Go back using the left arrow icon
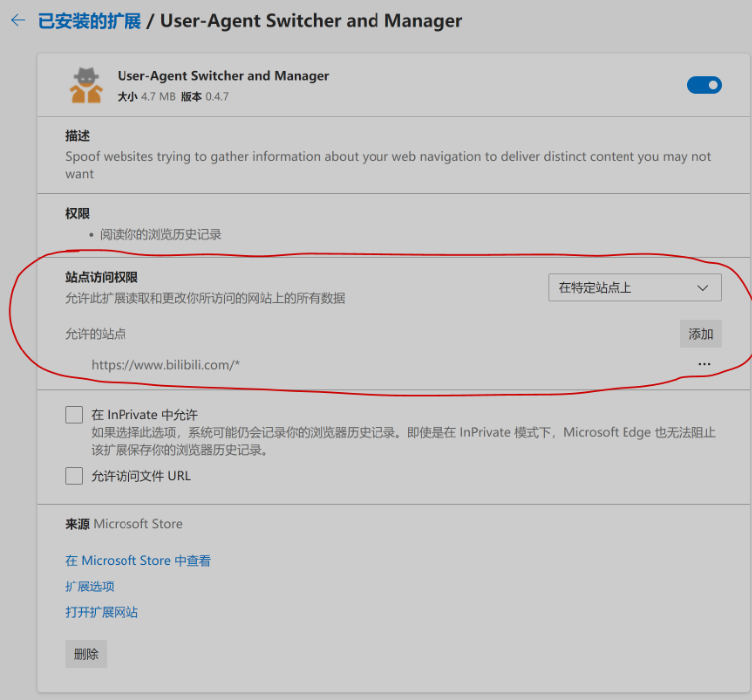The width and height of the screenshot is (752, 700). (x=18, y=20)
